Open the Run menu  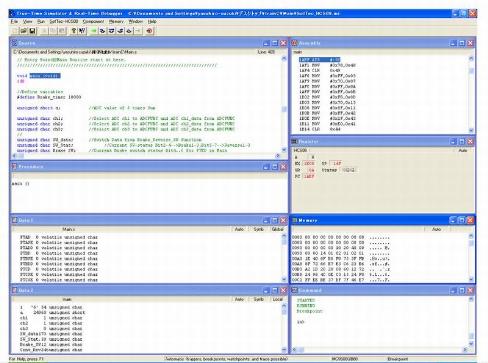coord(41,21)
